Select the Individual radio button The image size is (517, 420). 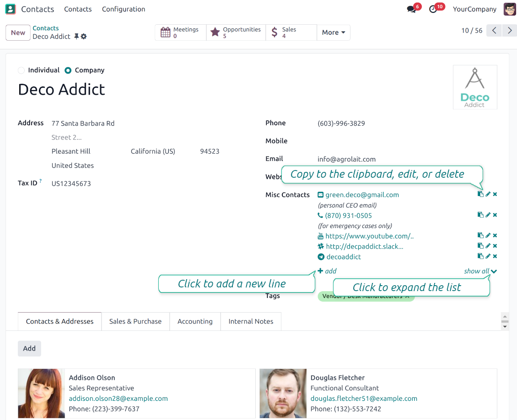coord(22,70)
